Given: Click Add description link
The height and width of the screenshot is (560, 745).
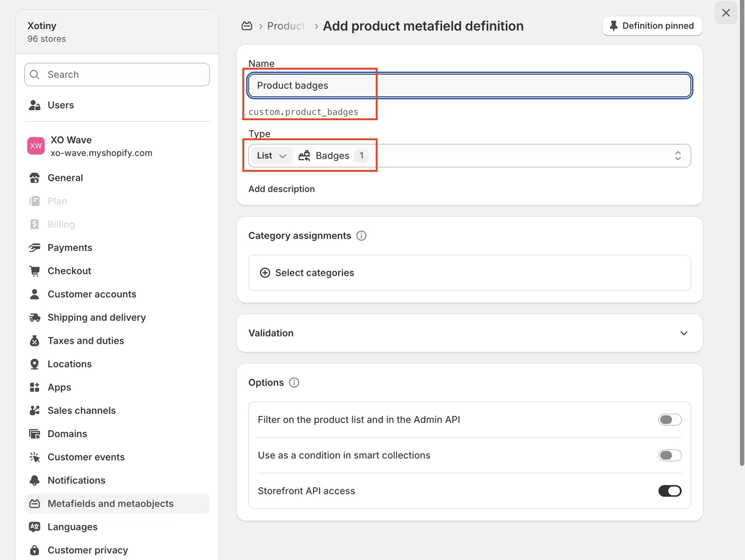Looking at the screenshot, I should pos(282,189).
